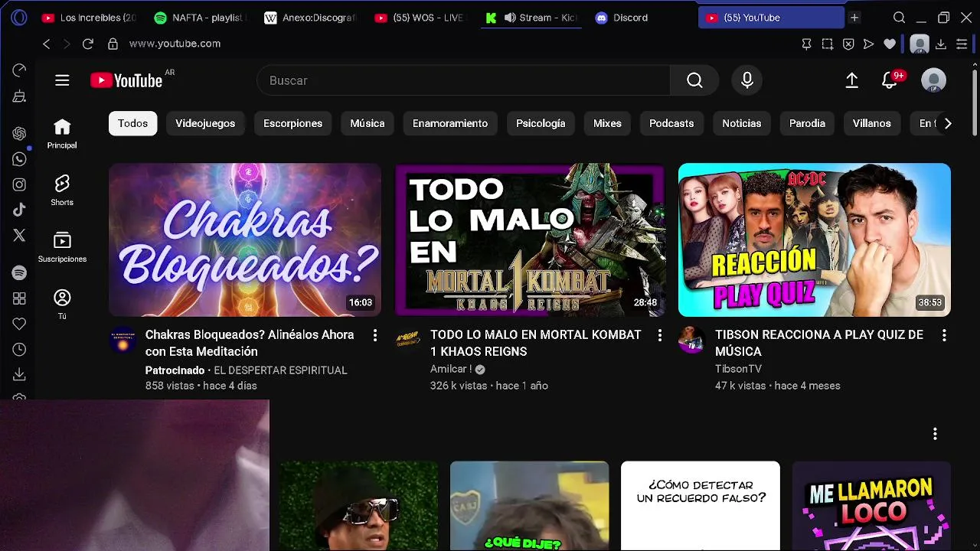Screen dimensions: 980x551
Task: Select the 'Podcasts' filter chip
Action: tap(671, 123)
